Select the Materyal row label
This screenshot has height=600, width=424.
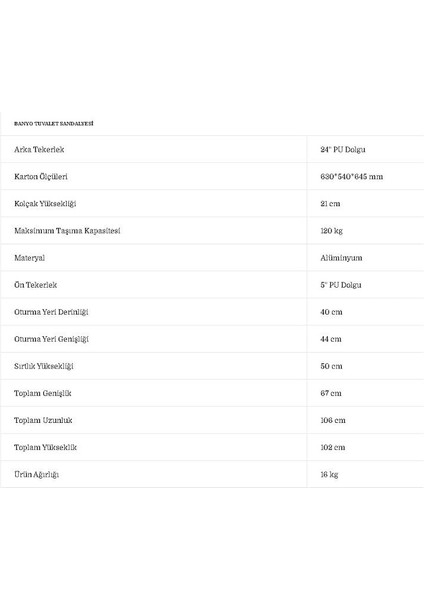coord(29,258)
